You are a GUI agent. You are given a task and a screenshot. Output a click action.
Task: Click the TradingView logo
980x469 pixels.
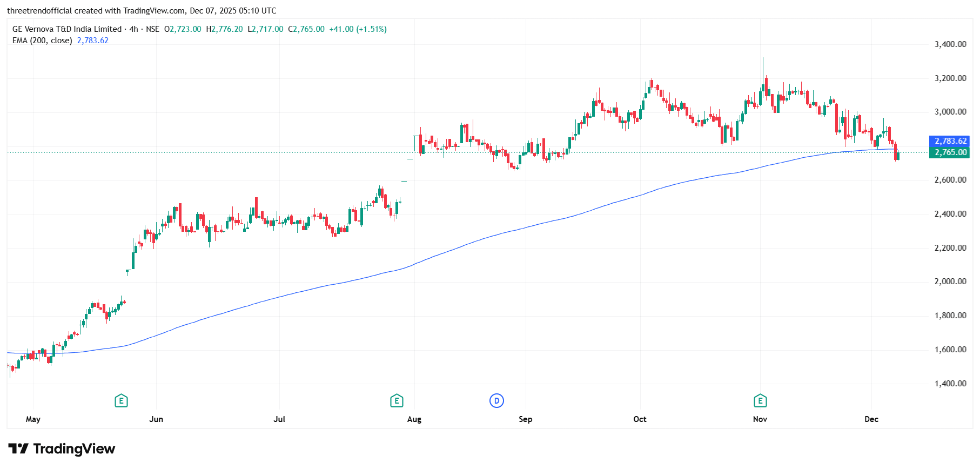(x=62, y=449)
